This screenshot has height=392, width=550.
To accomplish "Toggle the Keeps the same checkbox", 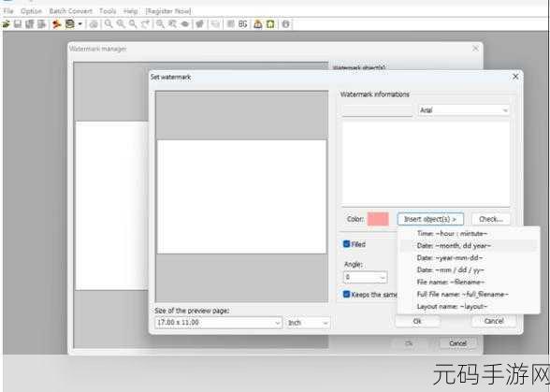I will point(346,294).
